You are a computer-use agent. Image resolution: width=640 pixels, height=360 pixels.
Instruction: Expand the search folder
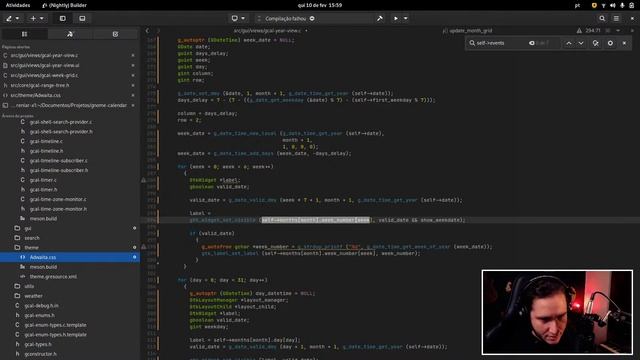[x=32, y=238]
